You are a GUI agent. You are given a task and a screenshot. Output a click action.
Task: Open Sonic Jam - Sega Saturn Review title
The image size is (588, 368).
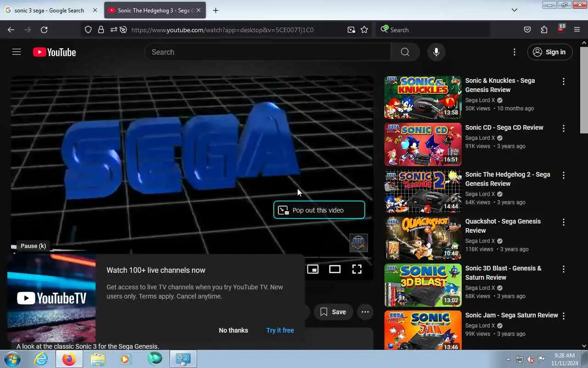click(511, 315)
